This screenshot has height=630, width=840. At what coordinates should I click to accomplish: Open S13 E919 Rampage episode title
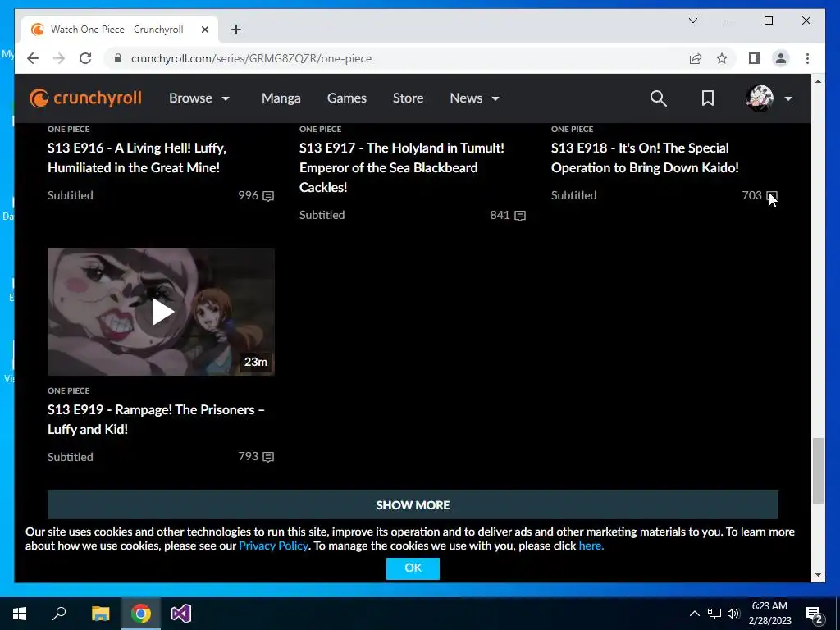(x=156, y=419)
